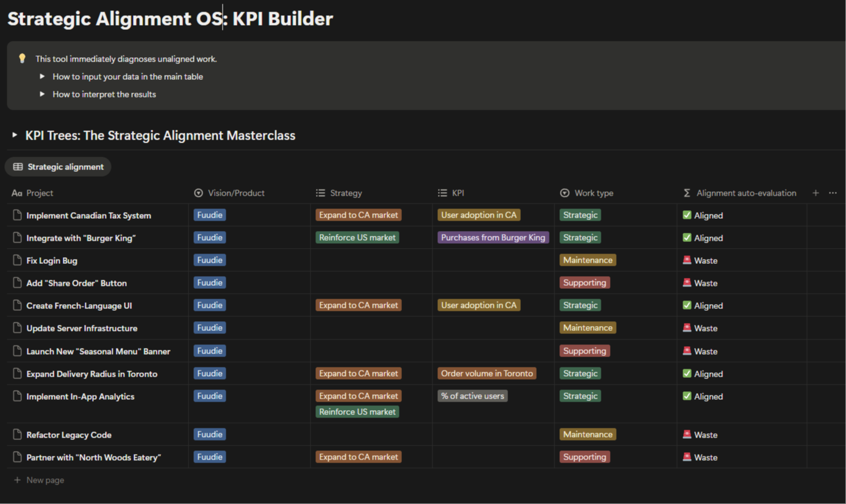Expand "How to interpret the results" toggle
This screenshot has height=504, width=846.
(42, 94)
